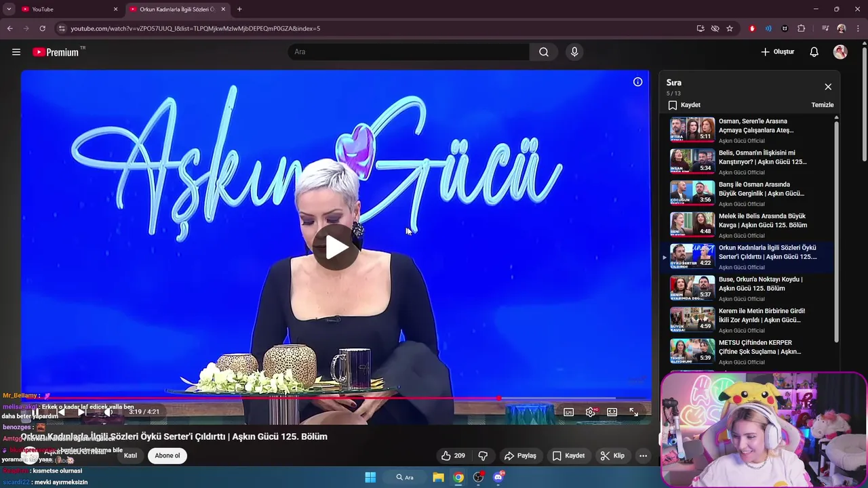Screen dimensions: 868x488
Task: Open the media control music icon
Action: (x=825, y=28)
